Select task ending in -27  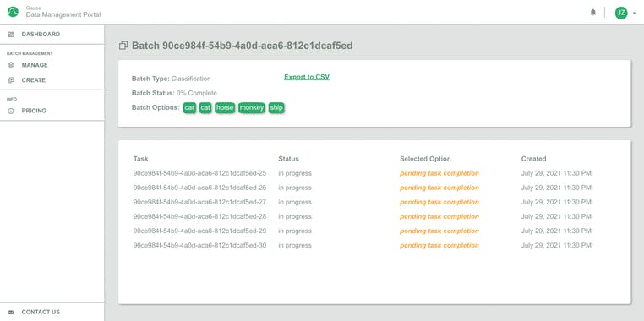point(199,202)
